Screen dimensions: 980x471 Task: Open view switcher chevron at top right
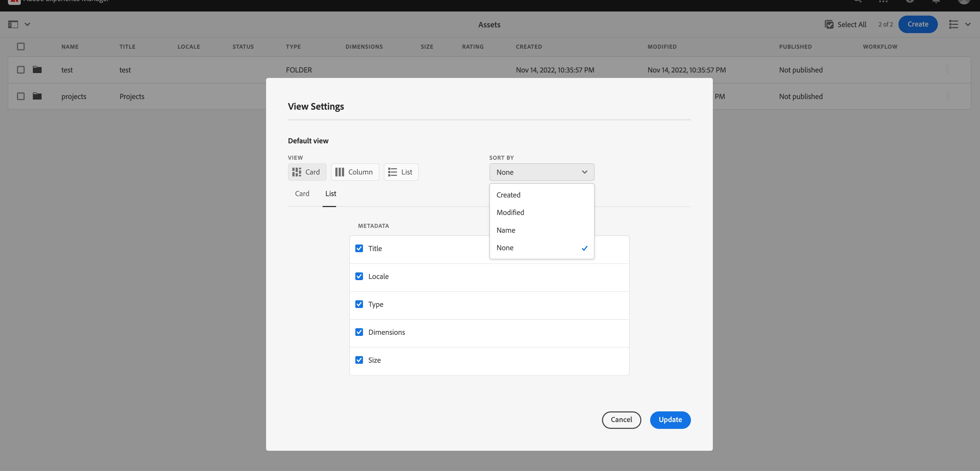click(968, 24)
